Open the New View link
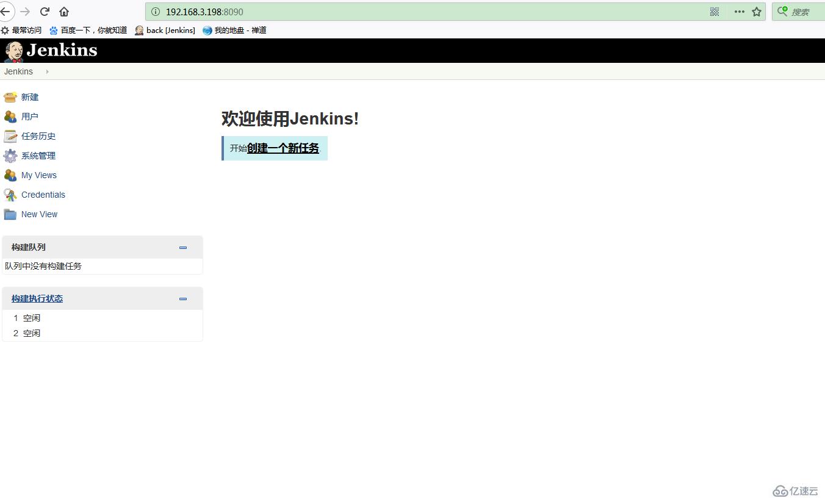This screenshot has width=825, height=504. tap(40, 214)
